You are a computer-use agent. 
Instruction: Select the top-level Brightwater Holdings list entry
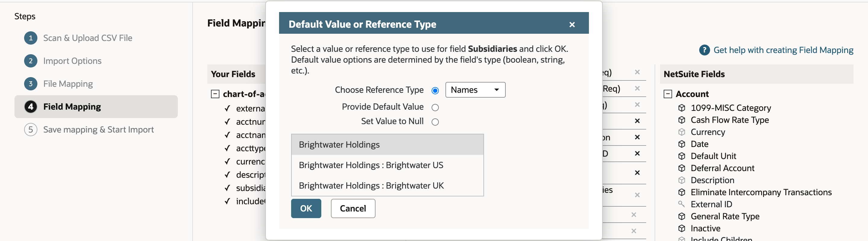[x=387, y=145]
